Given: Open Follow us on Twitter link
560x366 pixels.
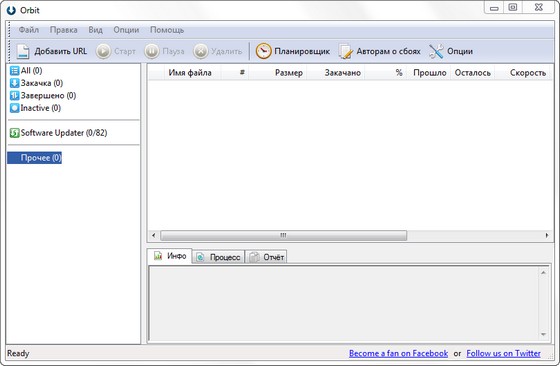Looking at the screenshot, I should tap(503, 354).
